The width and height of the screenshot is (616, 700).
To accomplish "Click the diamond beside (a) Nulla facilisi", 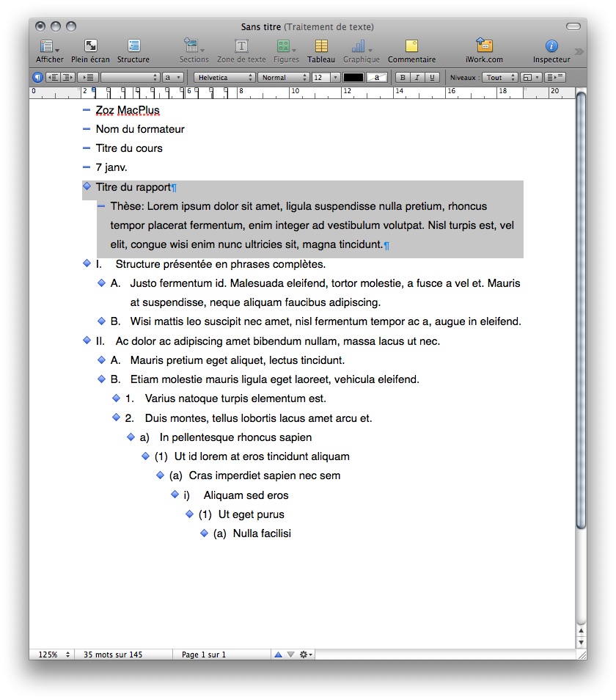I will tap(205, 533).
